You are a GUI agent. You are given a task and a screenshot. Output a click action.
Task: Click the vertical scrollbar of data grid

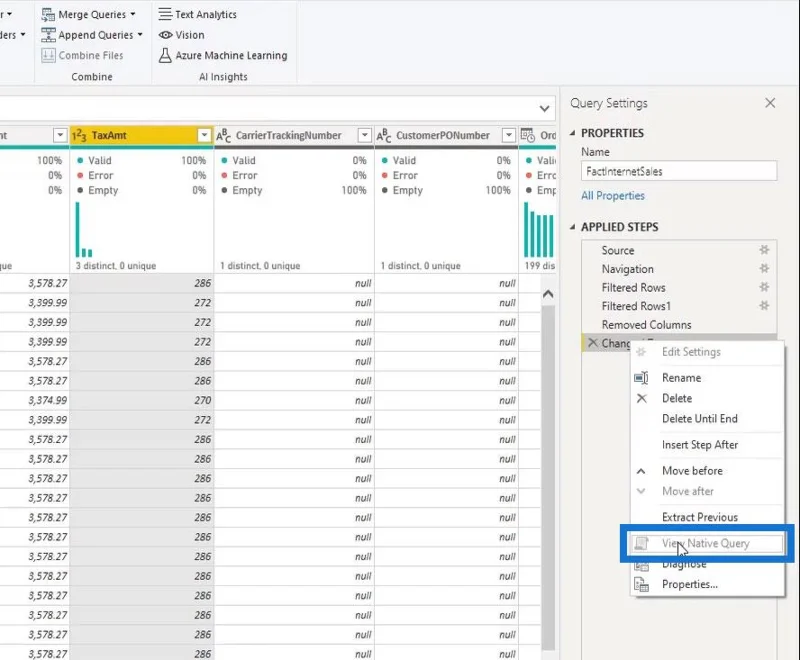(x=548, y=478)
